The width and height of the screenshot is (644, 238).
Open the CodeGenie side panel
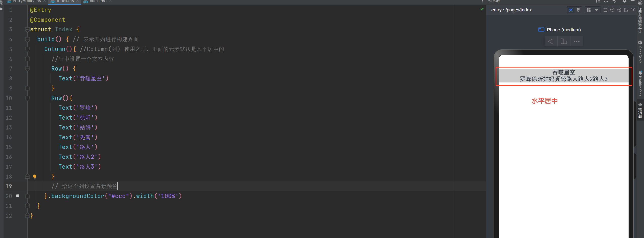coord(640,52)
